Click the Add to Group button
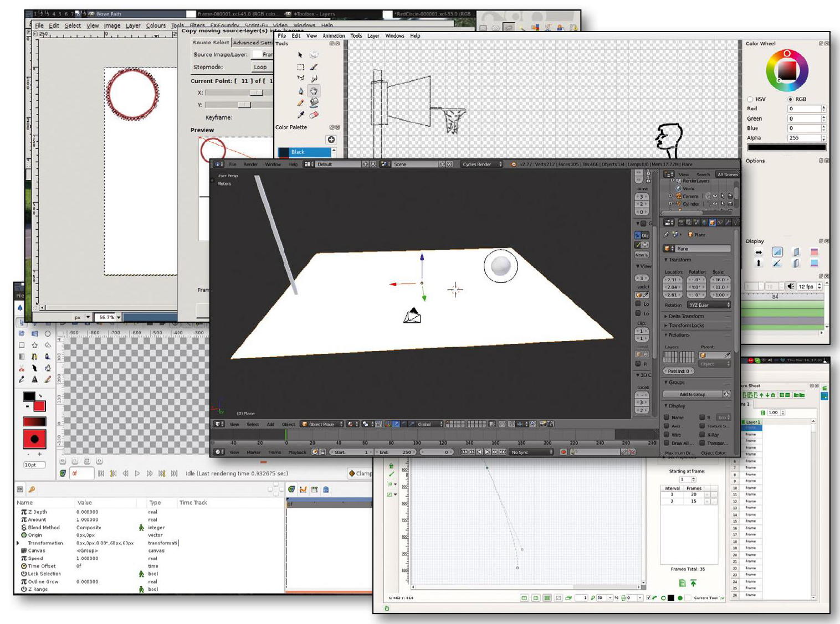 coord(693,394)
